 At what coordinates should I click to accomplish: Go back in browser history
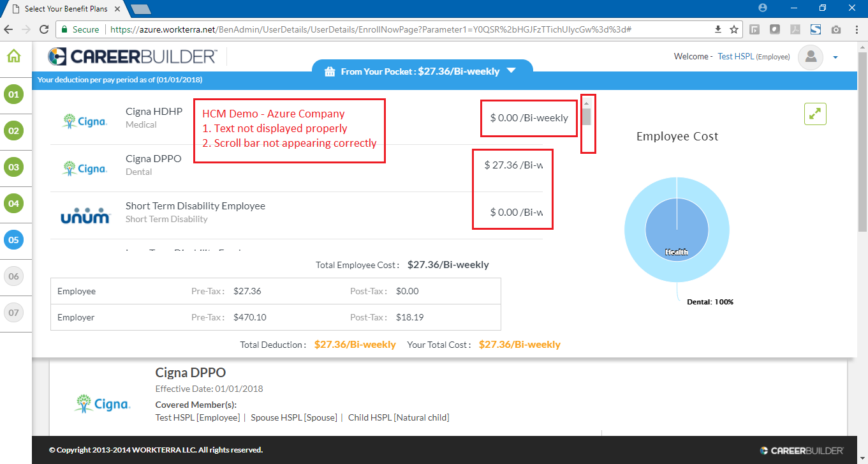click(x=9, y=29)
